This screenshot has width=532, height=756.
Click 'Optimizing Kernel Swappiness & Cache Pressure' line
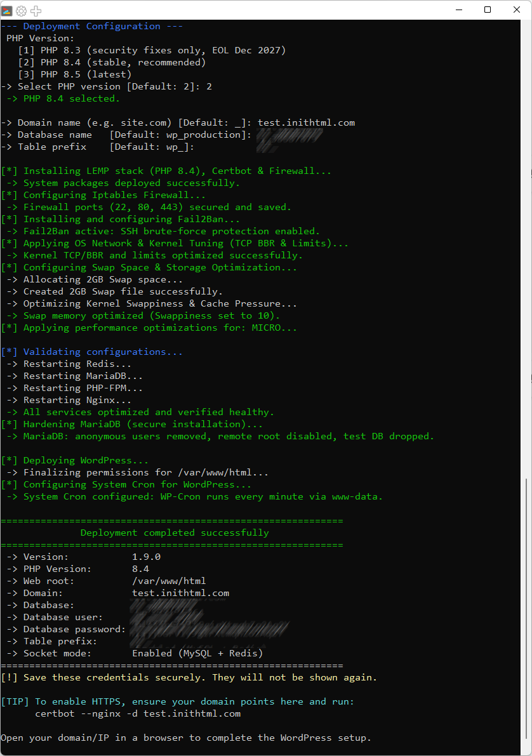coord(152,303)
